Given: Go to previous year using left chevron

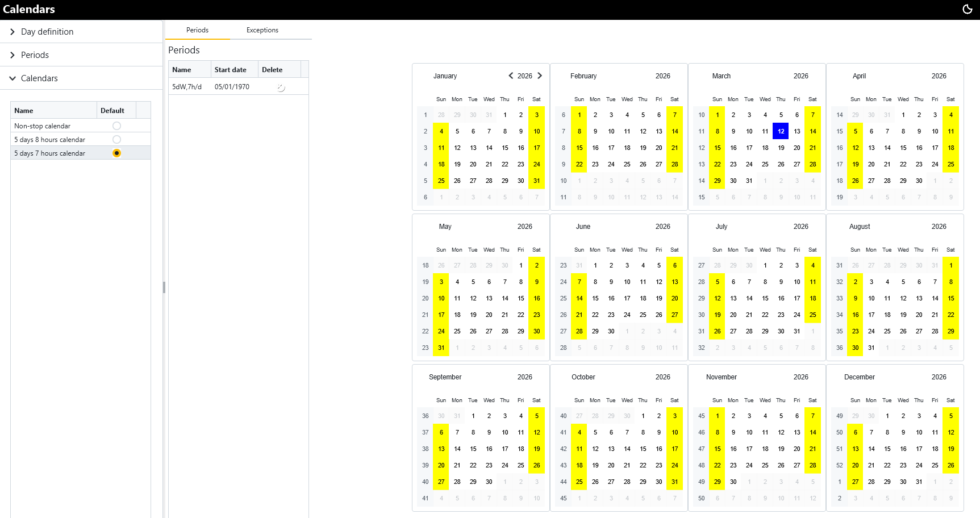Looking at the screenshot, I should (511, 76).
